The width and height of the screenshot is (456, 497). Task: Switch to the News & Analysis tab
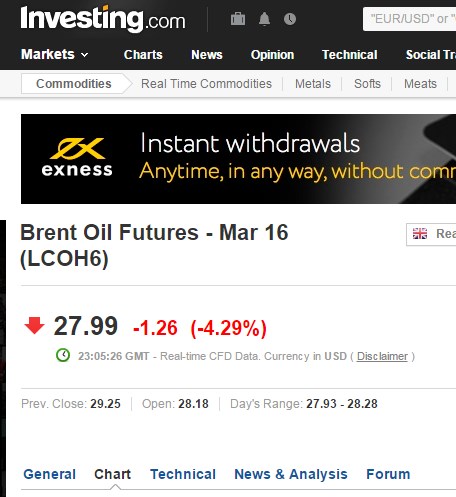291,474
